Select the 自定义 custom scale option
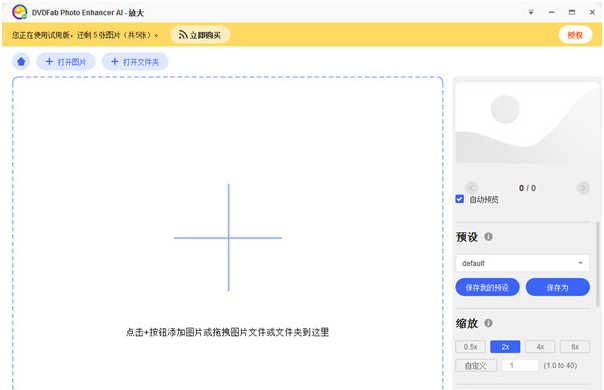This screenshot has height=390, width=604. (x=476, y=365)
